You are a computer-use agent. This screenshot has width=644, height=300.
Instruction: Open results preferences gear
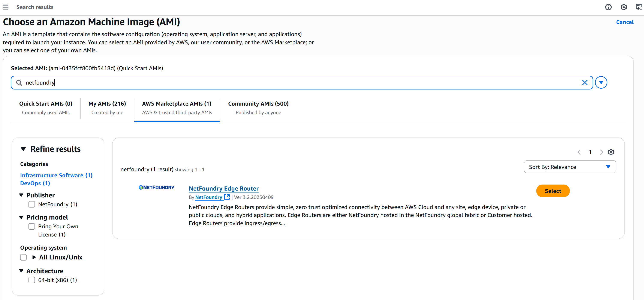[x=611, y=152]
